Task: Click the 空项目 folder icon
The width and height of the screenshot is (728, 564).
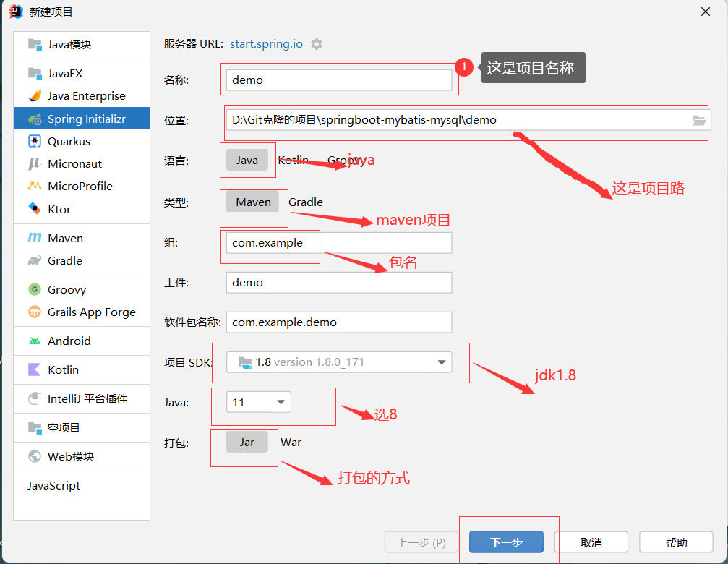Action: [x=35, y=427]
